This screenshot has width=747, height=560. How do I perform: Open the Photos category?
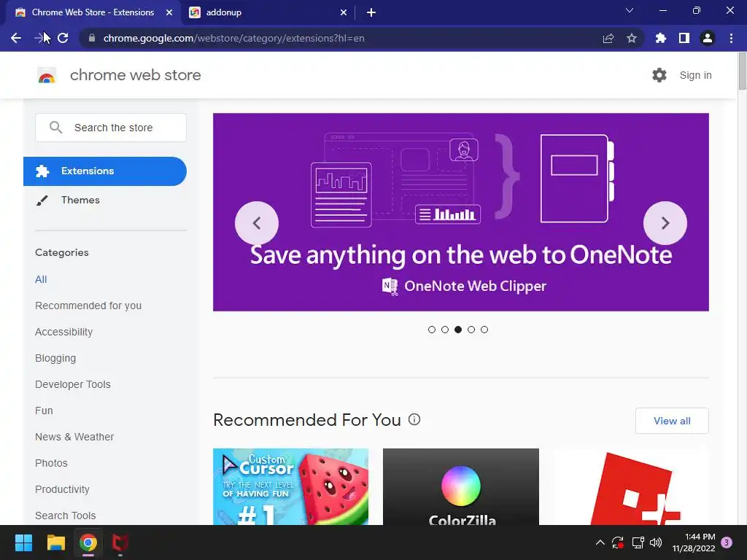coord(52,463)
